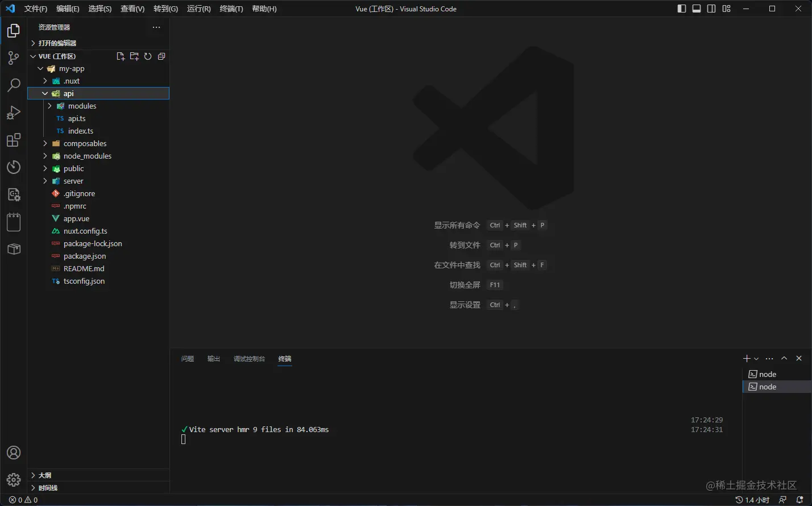Open the Help menu (帮助)

[x=264, y=9]
